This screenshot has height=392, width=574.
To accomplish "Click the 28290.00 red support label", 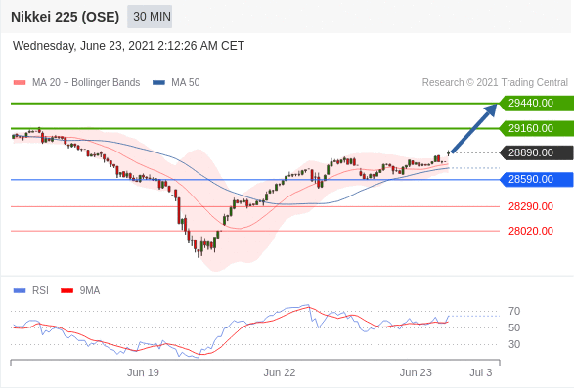I will coord(530,206).
